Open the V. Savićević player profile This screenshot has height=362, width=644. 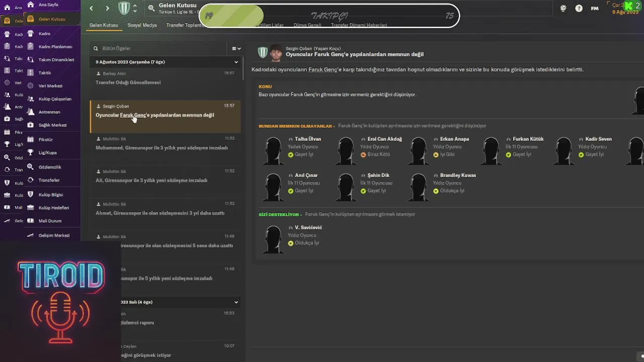(308, 228)
